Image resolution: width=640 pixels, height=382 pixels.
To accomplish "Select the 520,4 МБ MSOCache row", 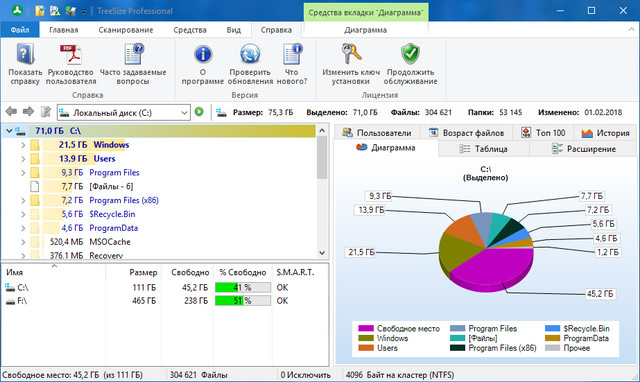I will coord(159,242).
